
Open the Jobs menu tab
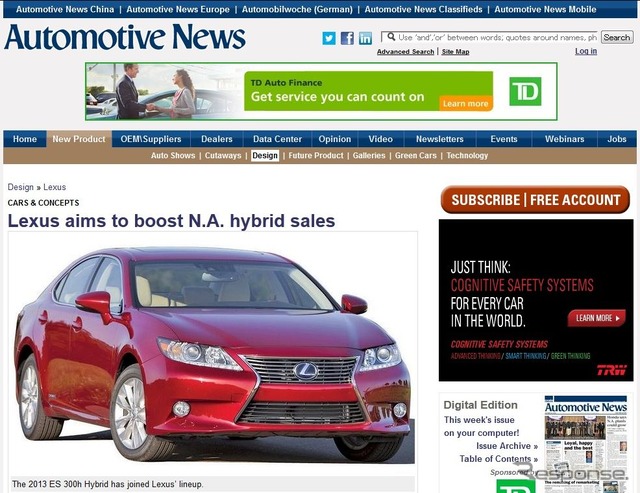617,139
